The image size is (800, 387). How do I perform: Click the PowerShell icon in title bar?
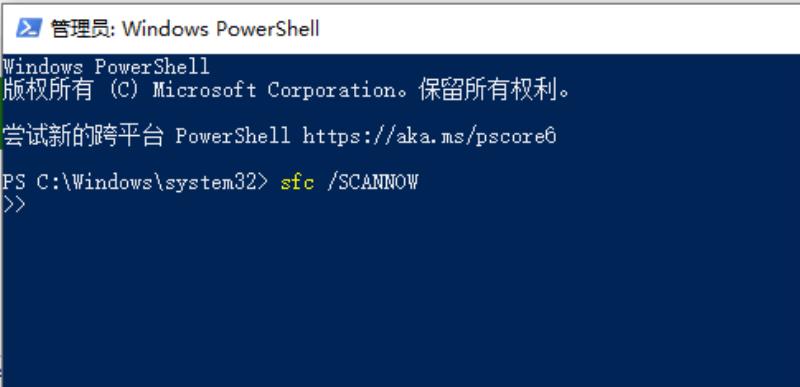pyautogui.click(x=29, y=28)
